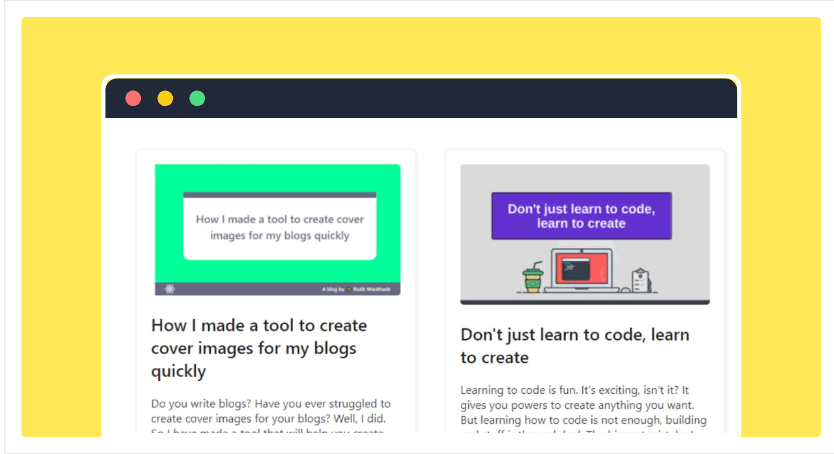Click the dark bar beneath the gray cover image
This screenshot has width=834, height=454.
[x=584, y=301]
